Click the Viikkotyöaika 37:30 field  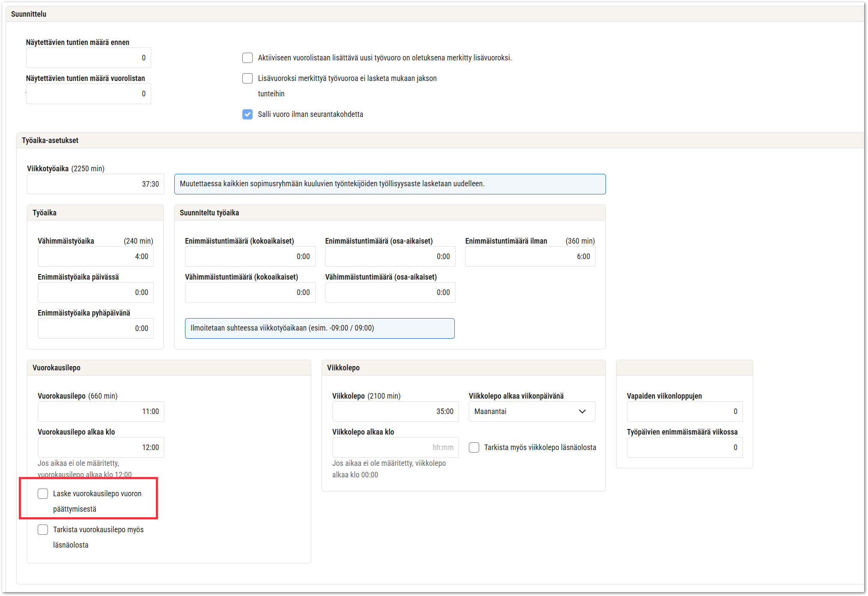tap(95, 184)
